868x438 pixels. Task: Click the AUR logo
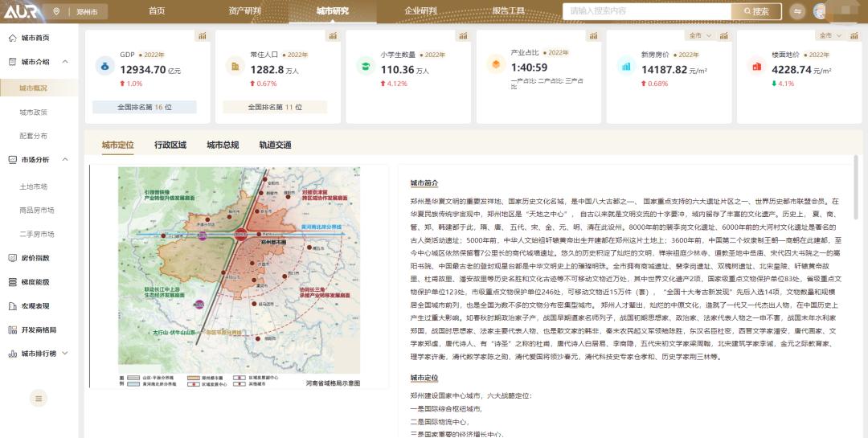[20, 11]
